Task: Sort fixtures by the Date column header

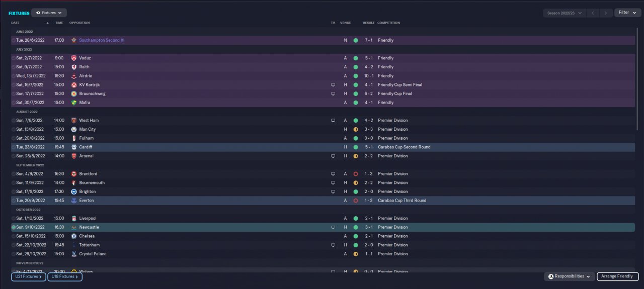Action: pyautogui.click(x=16, y=23)
